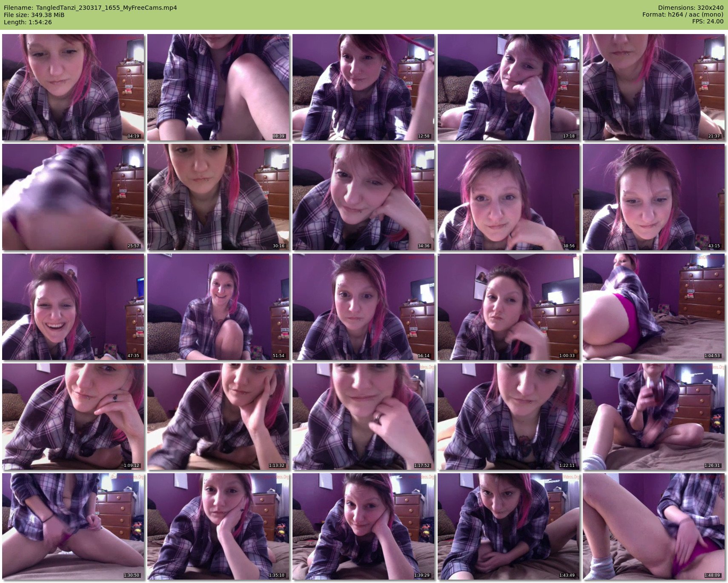Click the Filename text in the header
The height and width of the screenshot is (583, 728).
tap(90, 8)
